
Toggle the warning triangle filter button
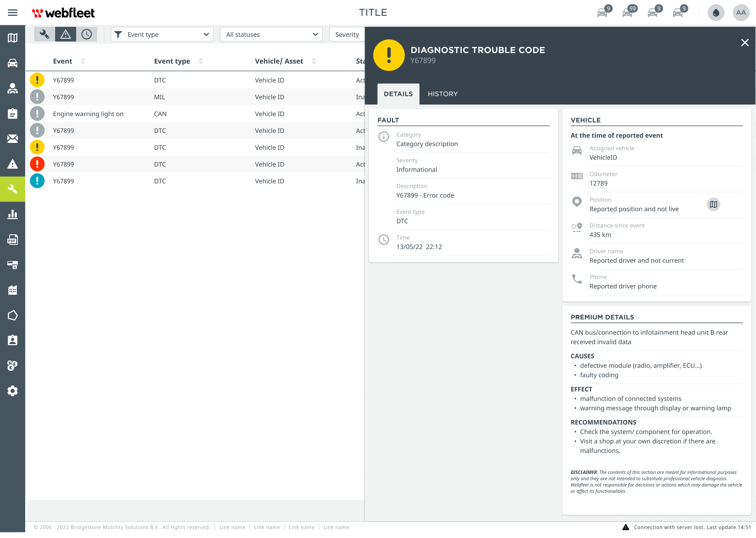click(66, 34)
